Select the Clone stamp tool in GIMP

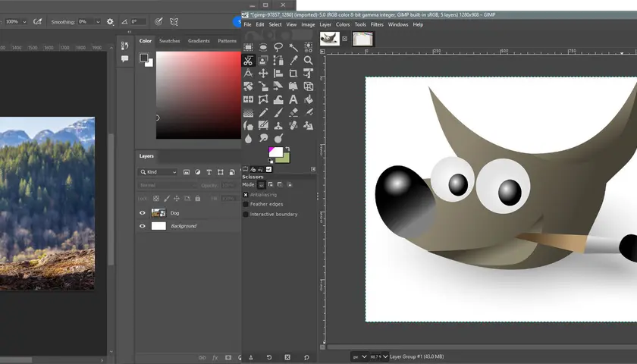pos(278,126)
